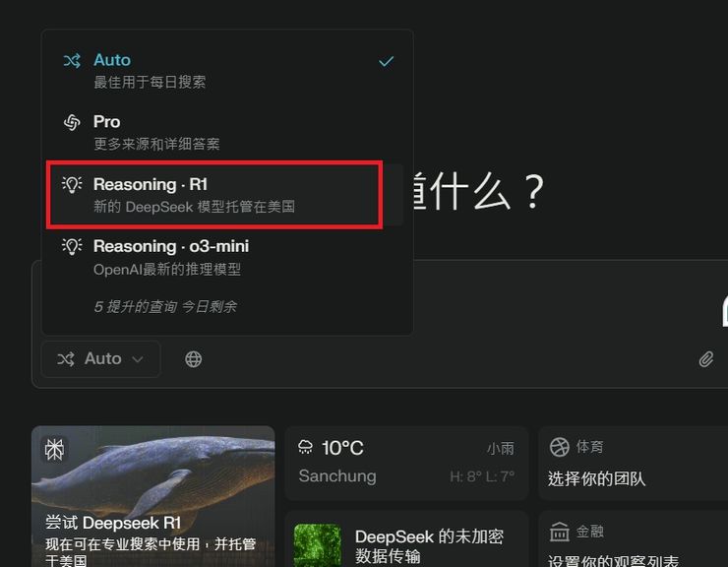Click the Sanchung 10°C weather card

(406, 463)
